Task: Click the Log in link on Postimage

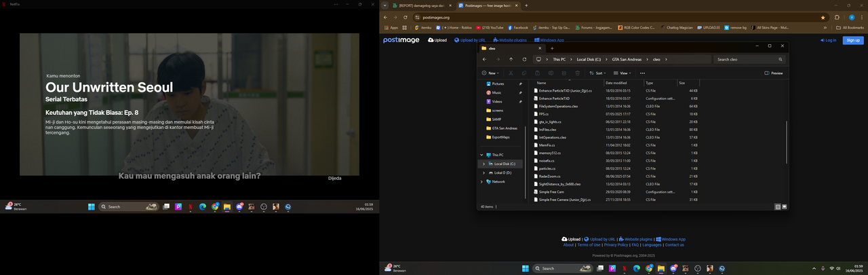Action: (x=828, y=40)
